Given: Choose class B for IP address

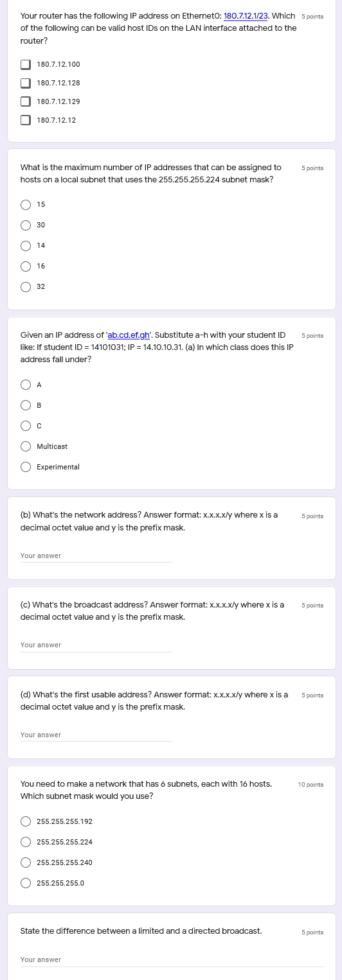Looking at the screenshot, I should pyautogui.click(x=26, y=405).
